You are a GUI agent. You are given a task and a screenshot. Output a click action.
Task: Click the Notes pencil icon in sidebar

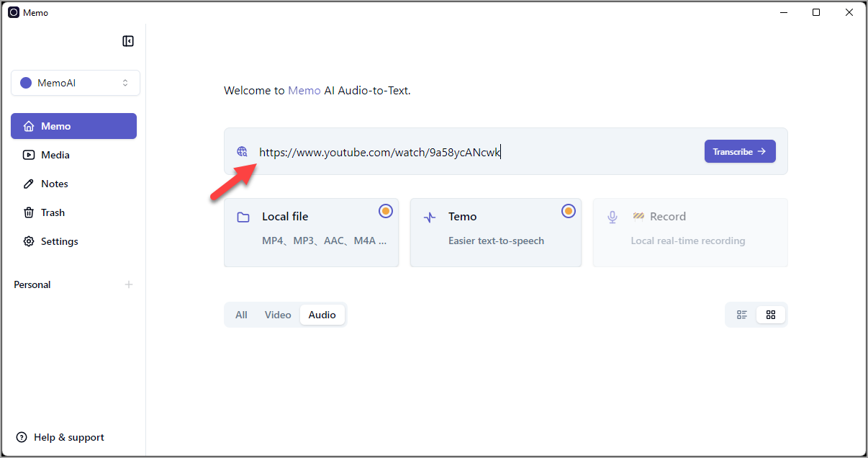pos(29,184)
